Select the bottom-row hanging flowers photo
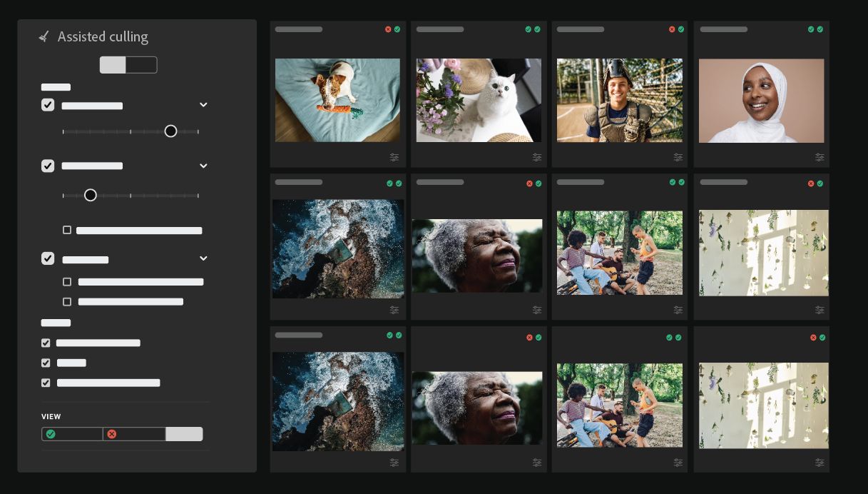The width and height of the screenshot is (868, 494). coord(764,405)
